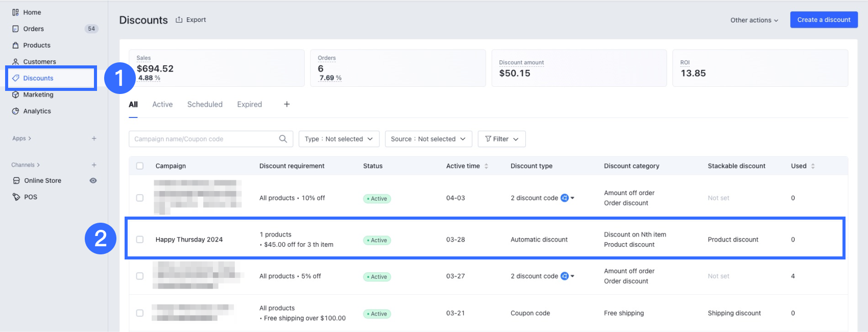Viewport: 868px width, 332px height.
Task: Click the Online Store icon
Action: coord(16,180)
